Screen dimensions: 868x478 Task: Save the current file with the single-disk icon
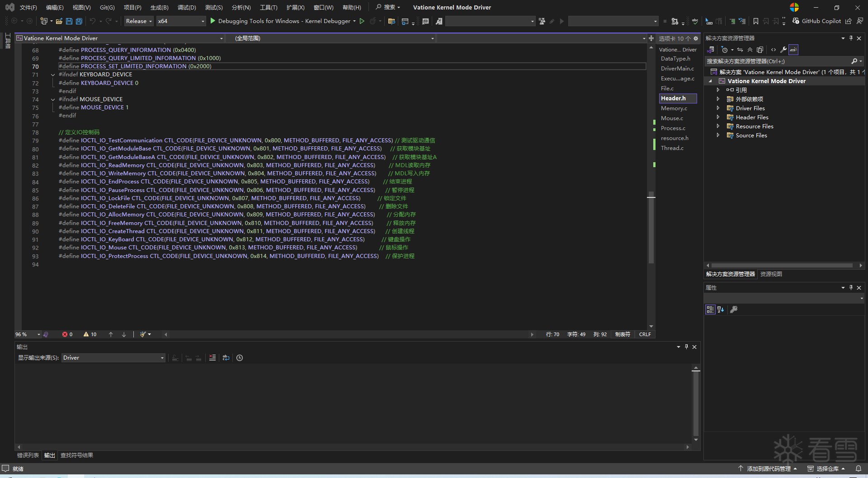click(69, 21)
